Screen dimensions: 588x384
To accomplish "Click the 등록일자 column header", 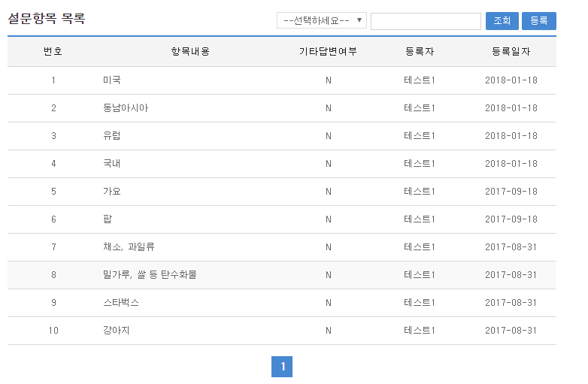I will point(511,52).
